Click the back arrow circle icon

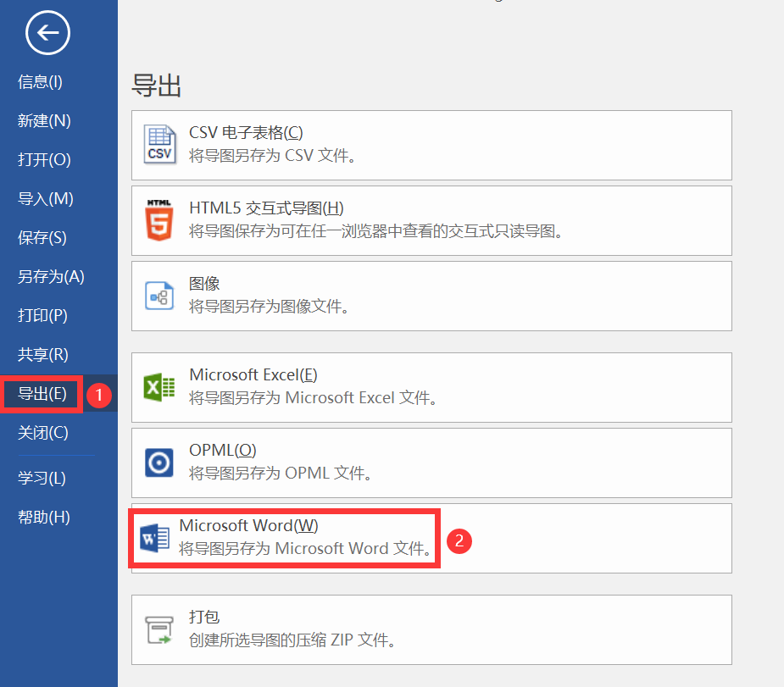click(x=47, y=33)
